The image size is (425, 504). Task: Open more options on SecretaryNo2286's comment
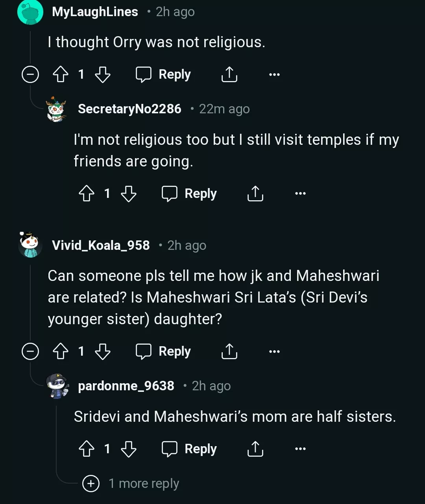coord(300,194)
